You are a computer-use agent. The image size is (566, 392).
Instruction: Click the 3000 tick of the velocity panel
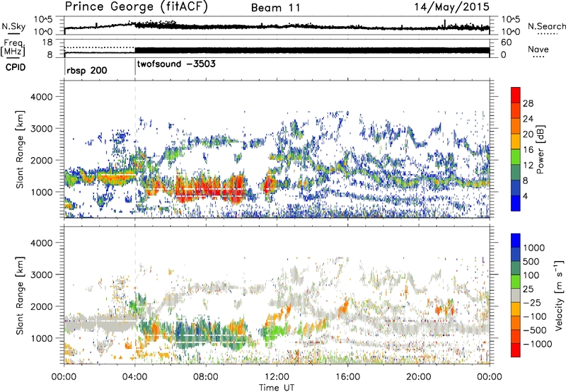pos(41,275)
